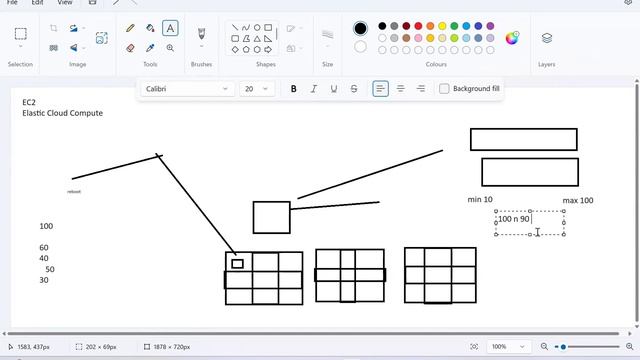This screenshot has height=360, width=640.
Task: Pick the red colour swatch
Action: [x=418, y=26]
